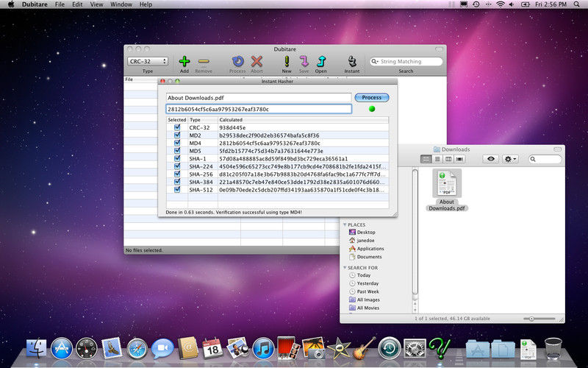Open the Finder action gear dropdown
This screenshot has width=588, height=368.
click(x=510, y=159)
